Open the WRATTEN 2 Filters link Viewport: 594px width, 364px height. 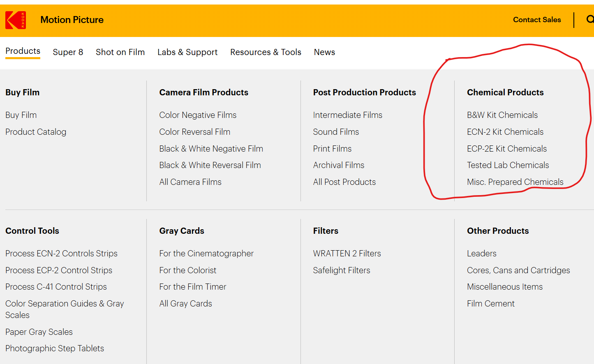pos(347,253)
